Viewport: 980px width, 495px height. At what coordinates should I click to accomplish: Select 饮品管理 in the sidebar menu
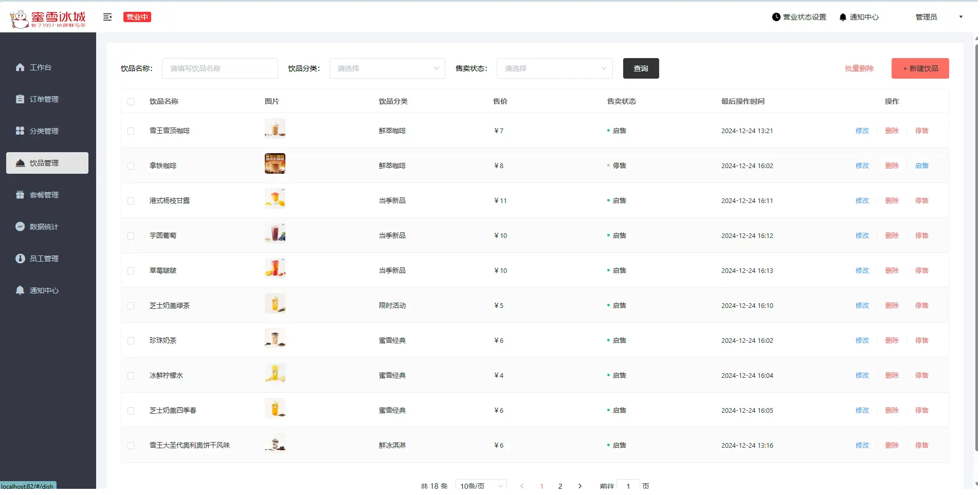tap(47, 163)
